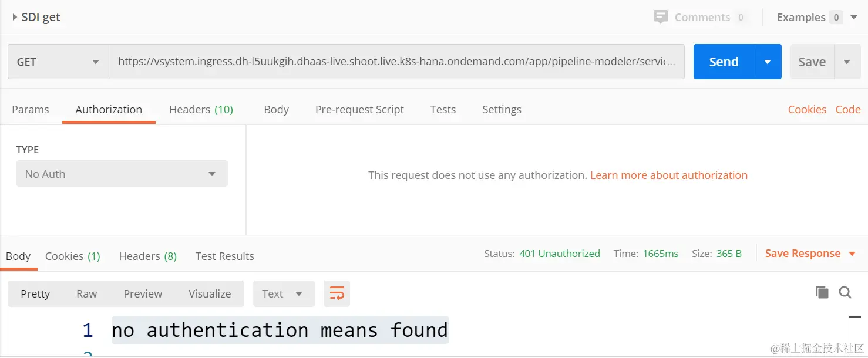
Task: Open the Examples dropdown
Action: pyautogui.click(x=817, y=17)
